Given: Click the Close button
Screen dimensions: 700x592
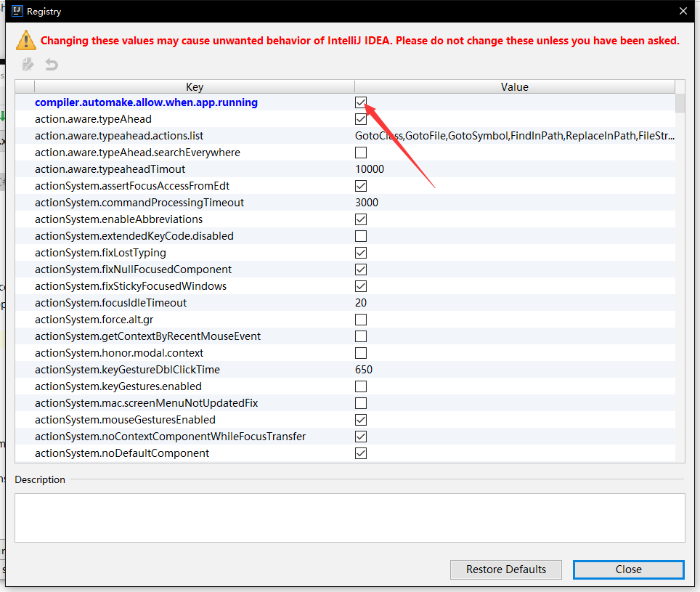Looking at the screenshot, I should click(629, 569).
